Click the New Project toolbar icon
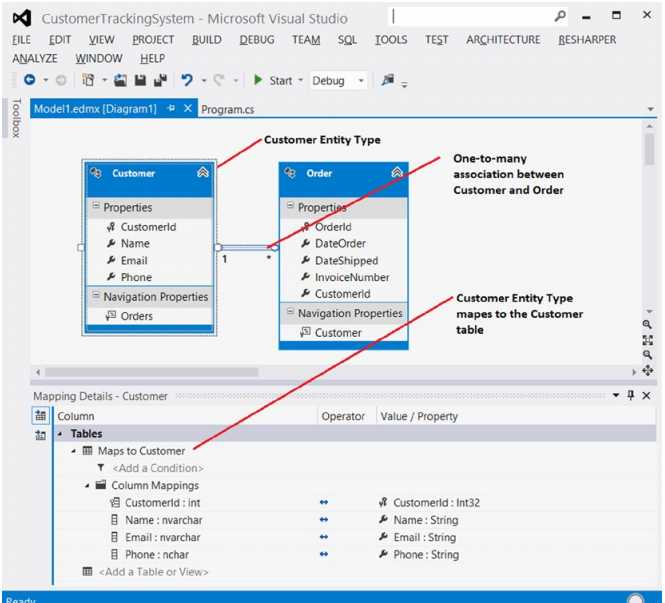665x603 pixels. pyautogui.click(x=88, y=80)
